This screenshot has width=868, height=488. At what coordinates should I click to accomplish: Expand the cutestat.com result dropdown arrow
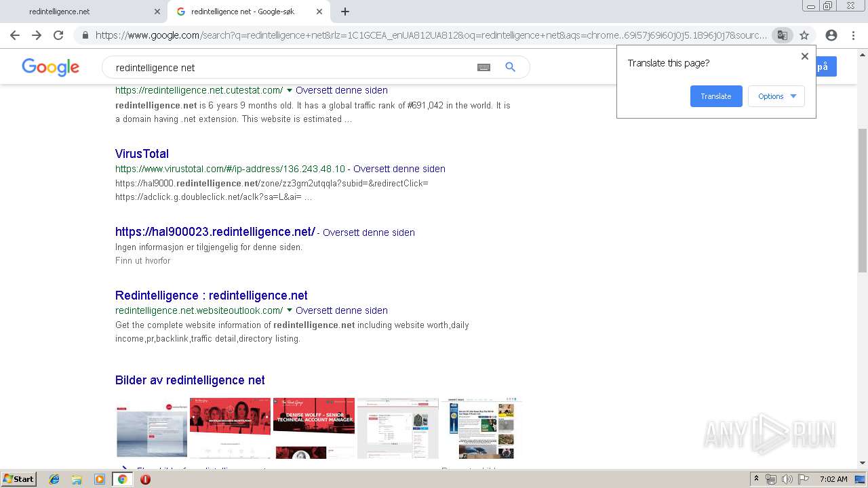coord(290,90)
